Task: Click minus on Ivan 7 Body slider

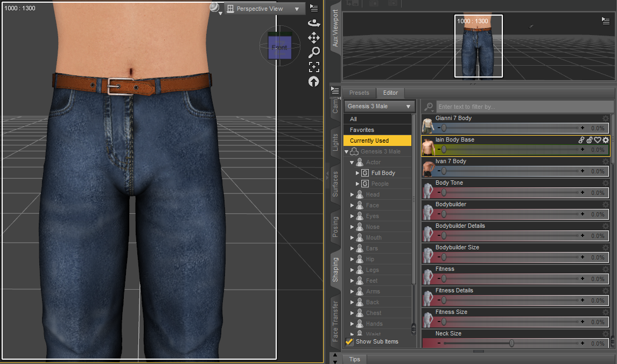Action: [439, 171]
